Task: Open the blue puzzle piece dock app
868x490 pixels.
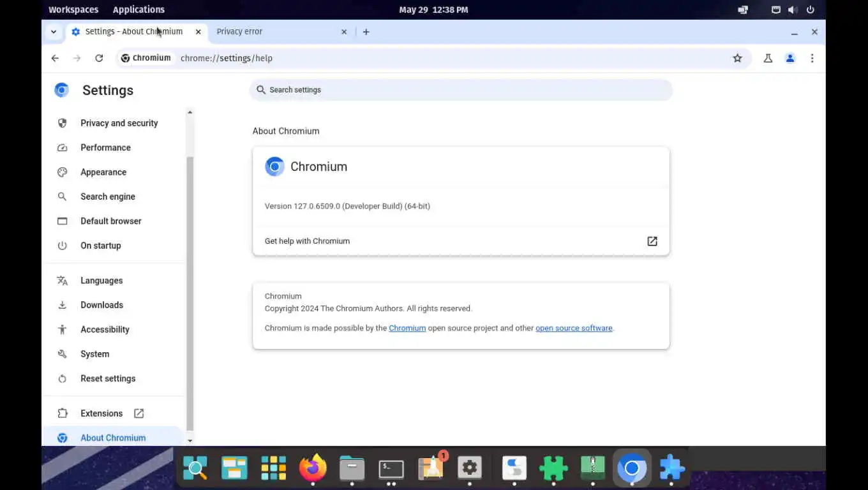Action: [x=671, y=468]
